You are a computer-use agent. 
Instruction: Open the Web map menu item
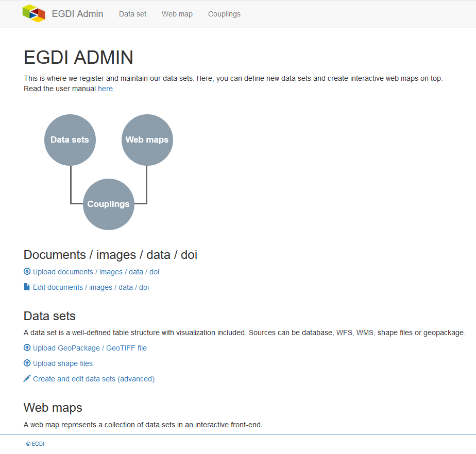pyautogui.click(x=177, y=14)
